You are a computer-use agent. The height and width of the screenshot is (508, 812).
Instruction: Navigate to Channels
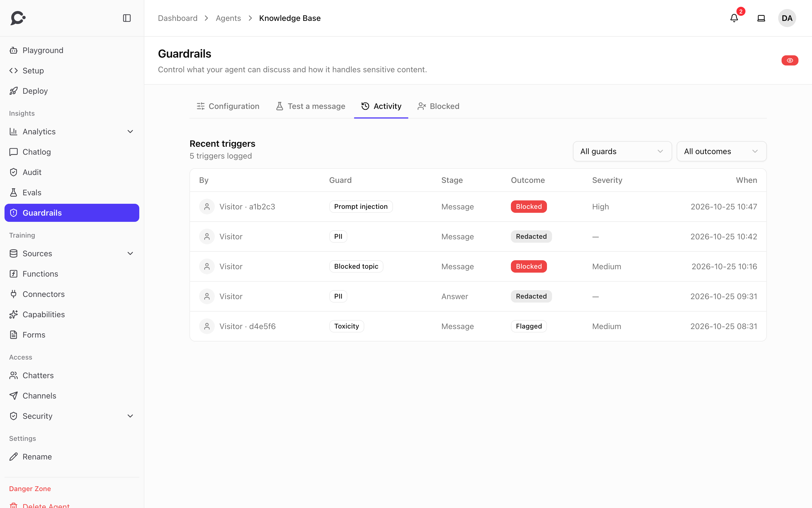[x=72, y=396]
